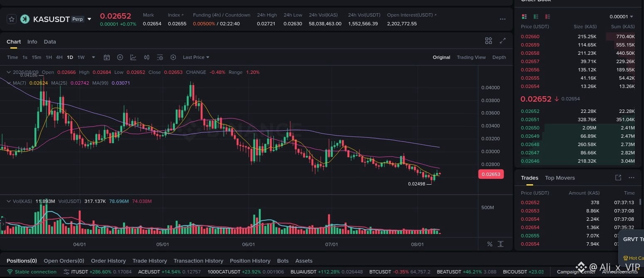Switch chart to Original view
Image resolution: width=644 pixels, height=278 pixels.
[x=441, y=57]
